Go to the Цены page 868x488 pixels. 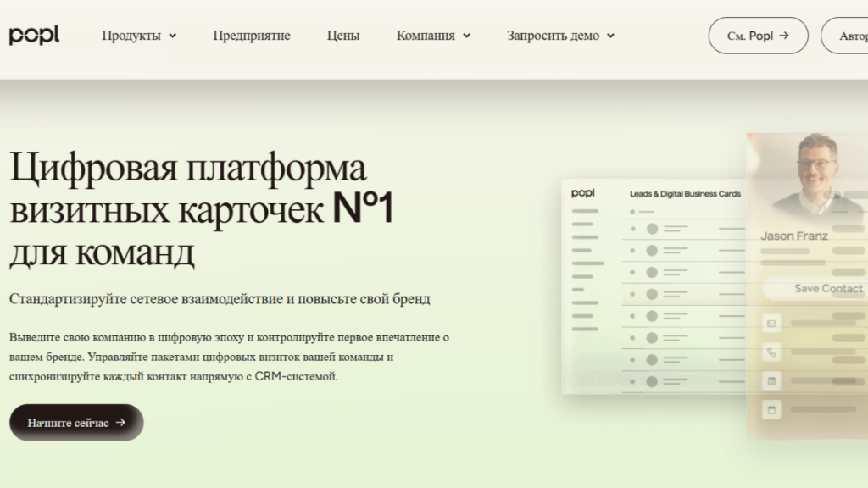pos(343,36)
